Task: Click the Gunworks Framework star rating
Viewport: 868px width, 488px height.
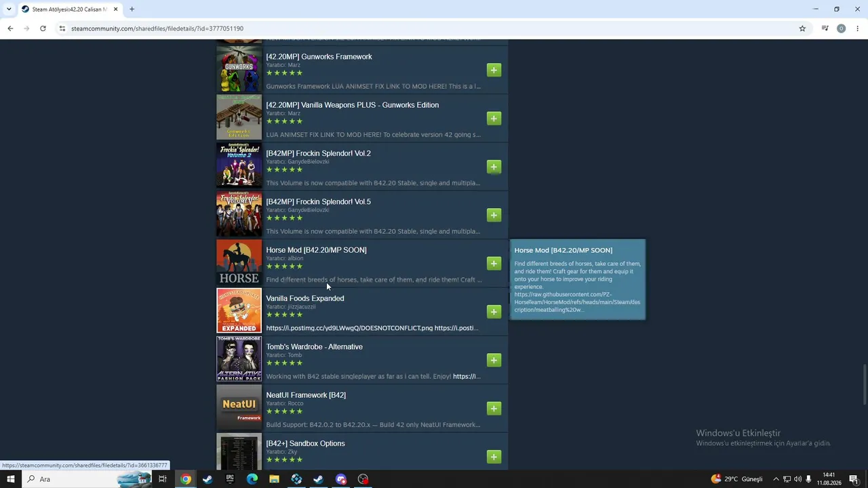Action: [x=284, y=73]
